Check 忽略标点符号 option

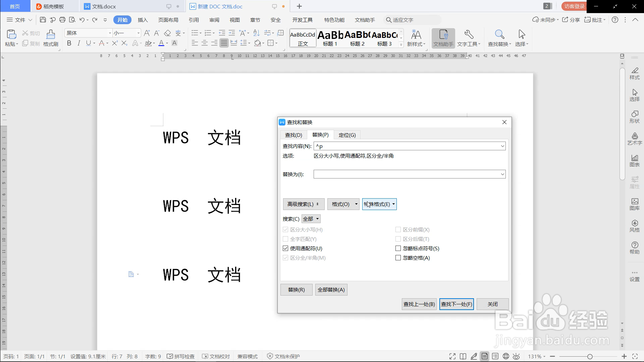398,248
